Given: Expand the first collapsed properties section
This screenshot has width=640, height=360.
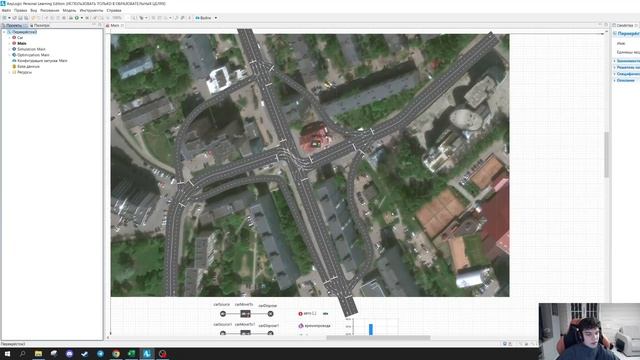Looking at the screenshot, I should click(x=615, y=61).
